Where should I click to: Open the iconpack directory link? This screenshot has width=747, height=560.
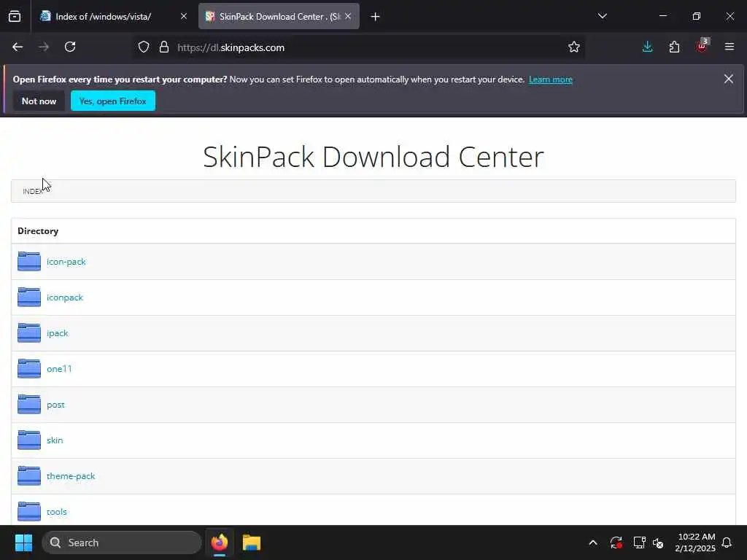pyautogui.click(x=65, y=297)
